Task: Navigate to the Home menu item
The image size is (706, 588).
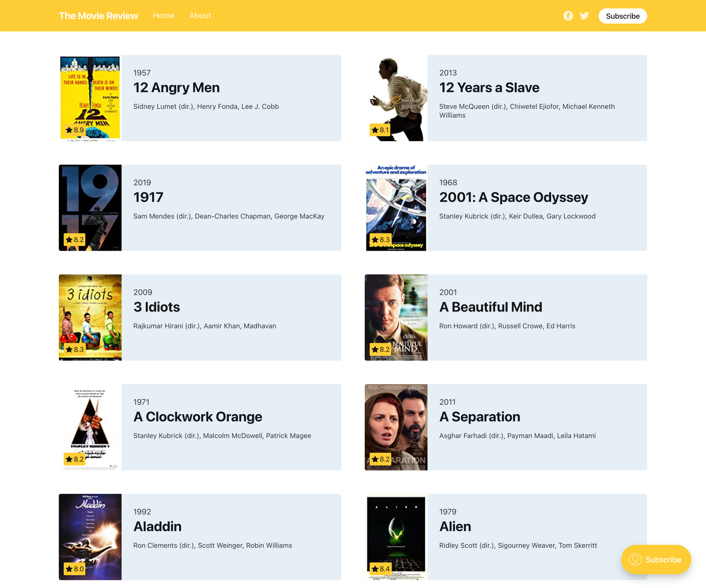Action: pyautogui.click(x=163, y=16)
